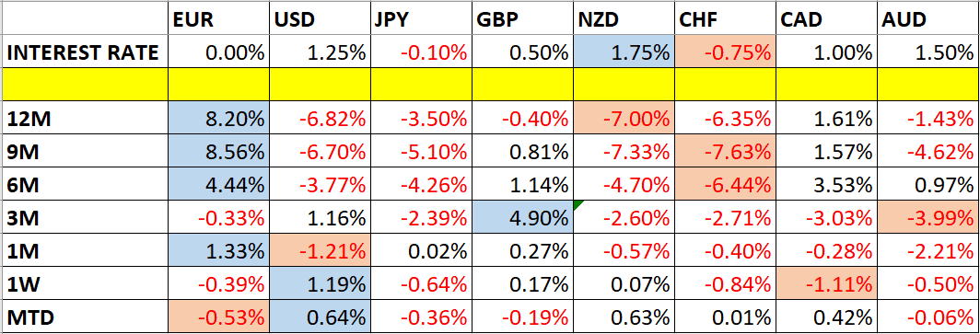Select the GBP 3M cell showing 4.90%
The width and height of the screenshot is (980, 334).
[522, 217]
